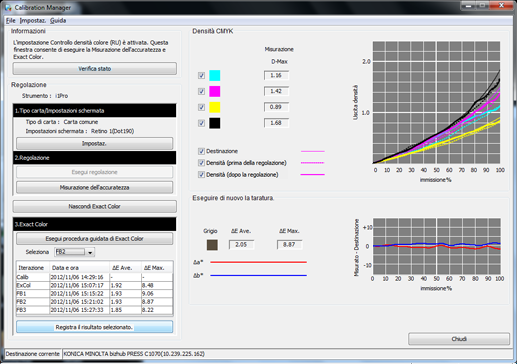Viewport: 517px width, 364px height.
Task: Click the Verifica stato button
Action: pyautogui.click(x=95, y=69)
